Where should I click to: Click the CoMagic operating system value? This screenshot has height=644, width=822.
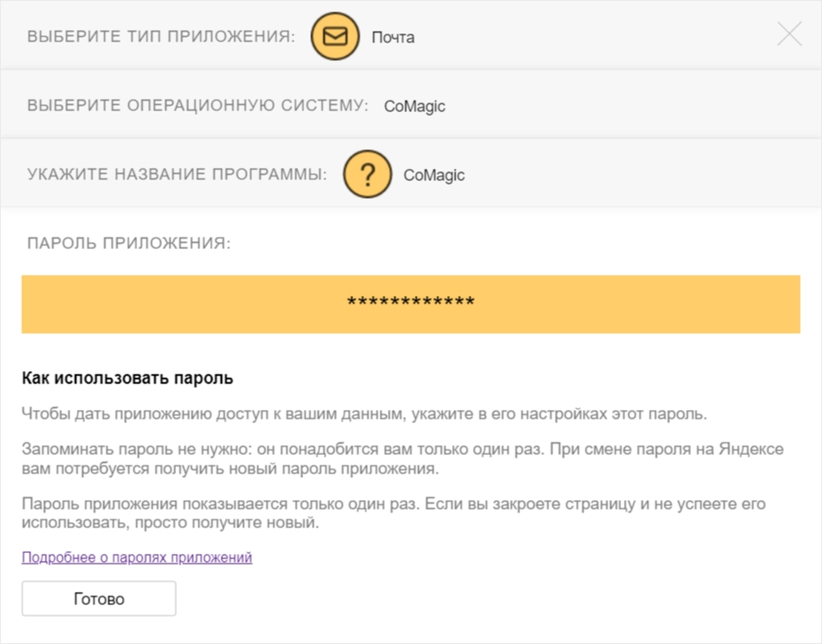pos(415,106)
